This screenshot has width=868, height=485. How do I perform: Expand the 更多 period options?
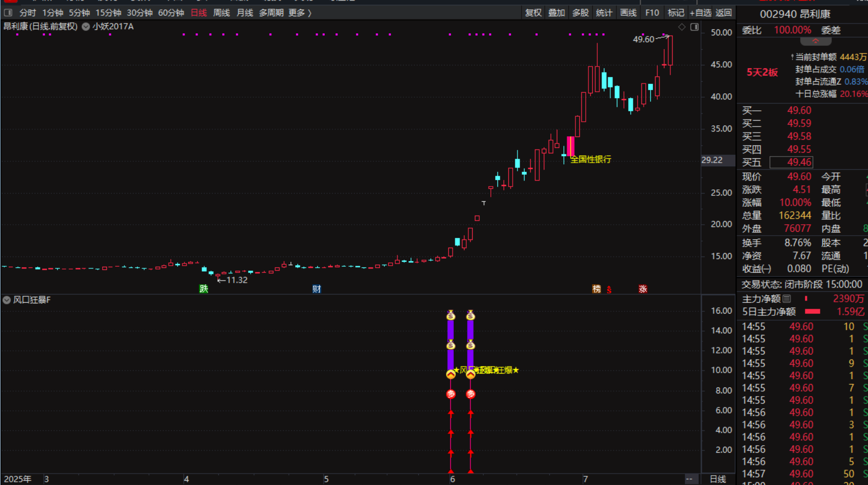(x=300, y=13)
